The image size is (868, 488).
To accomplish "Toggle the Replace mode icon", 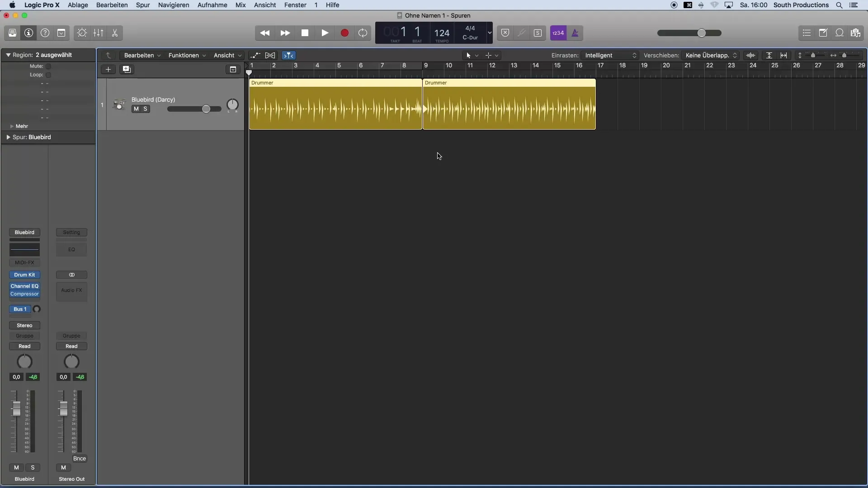I will (505, 33).
